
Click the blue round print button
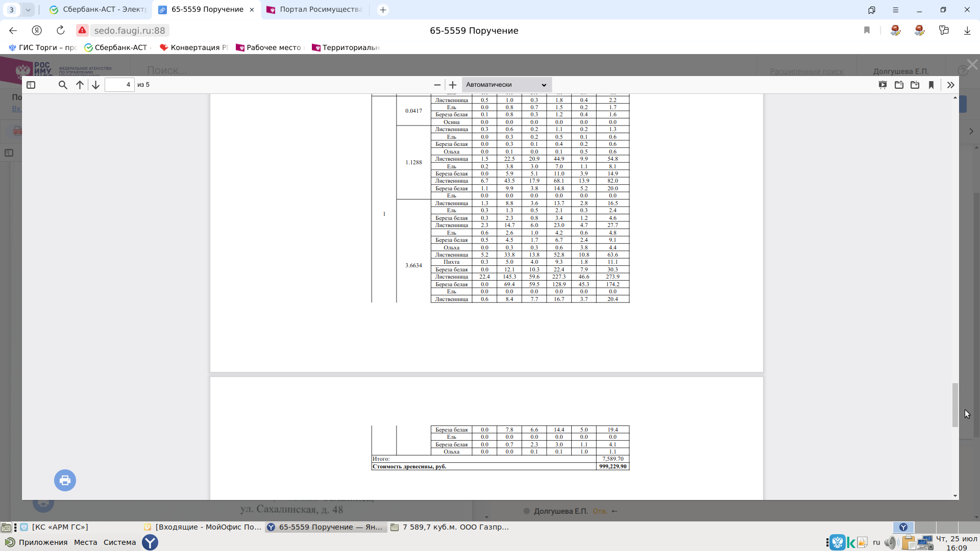[x=65, y=480]
